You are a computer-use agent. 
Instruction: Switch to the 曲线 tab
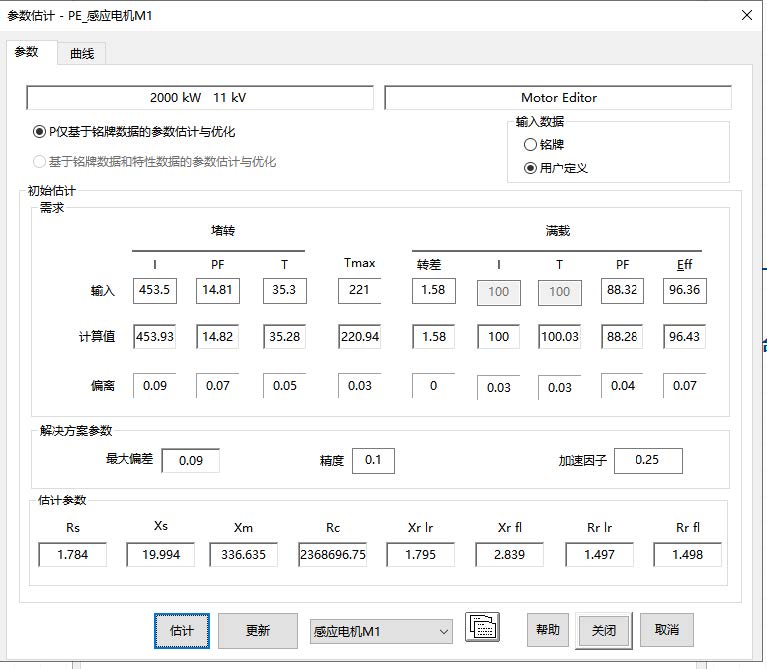(82, 53)
